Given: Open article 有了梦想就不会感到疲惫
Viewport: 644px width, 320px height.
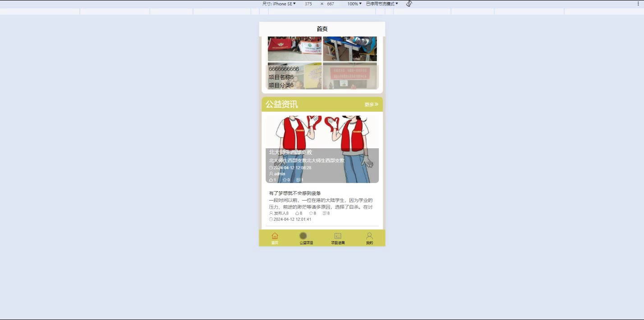Looking at the screenshot, I should tap(295, 193).
